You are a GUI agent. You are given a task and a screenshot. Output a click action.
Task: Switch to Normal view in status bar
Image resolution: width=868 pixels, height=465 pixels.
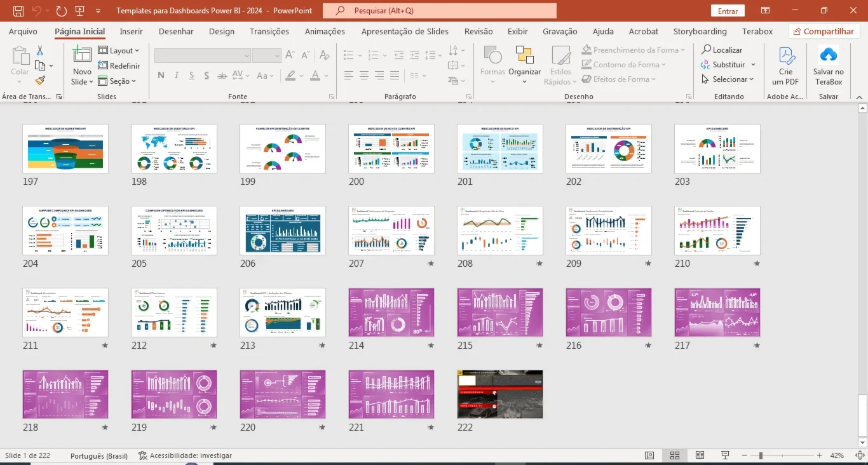649,455
